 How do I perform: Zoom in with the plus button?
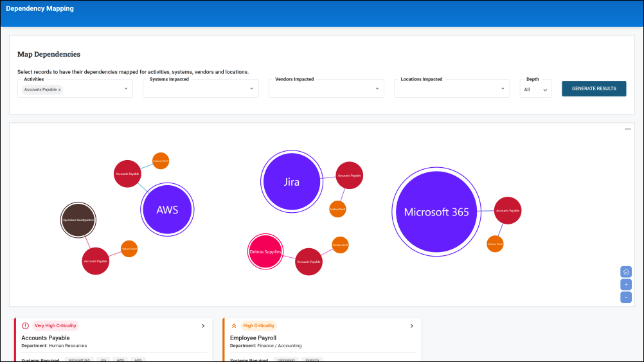(x=625, y=285)
